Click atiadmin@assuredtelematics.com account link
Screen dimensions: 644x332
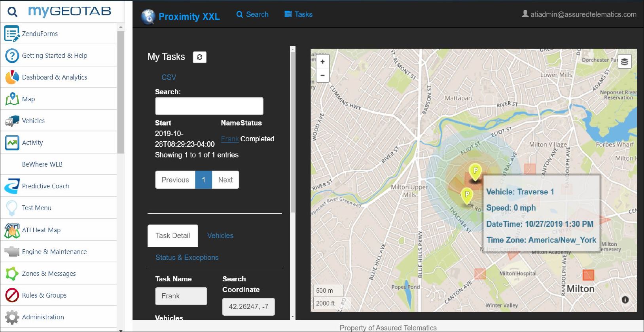click(583, 14)
